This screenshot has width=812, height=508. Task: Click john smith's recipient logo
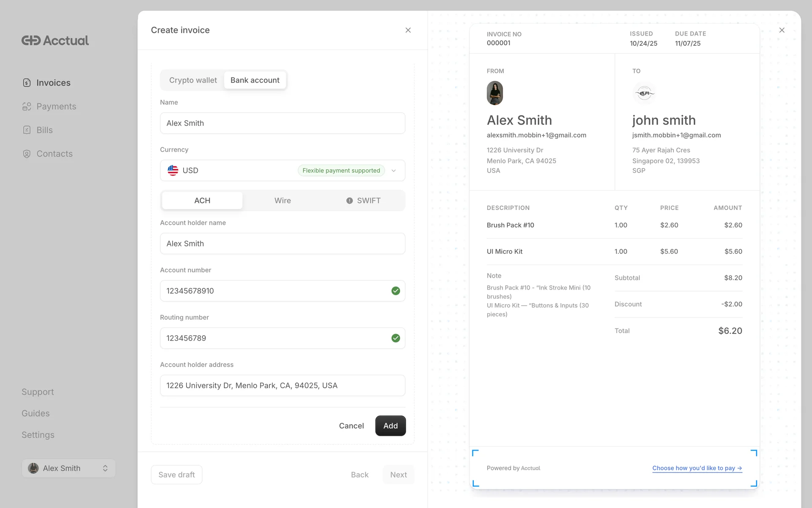pos(644,93)
